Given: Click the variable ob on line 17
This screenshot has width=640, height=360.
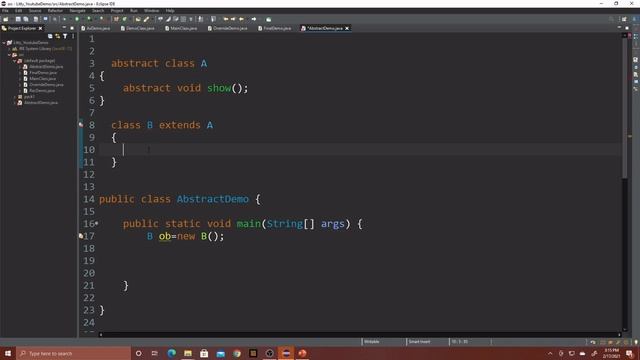Looking at the screenshot, I should 165,236.
